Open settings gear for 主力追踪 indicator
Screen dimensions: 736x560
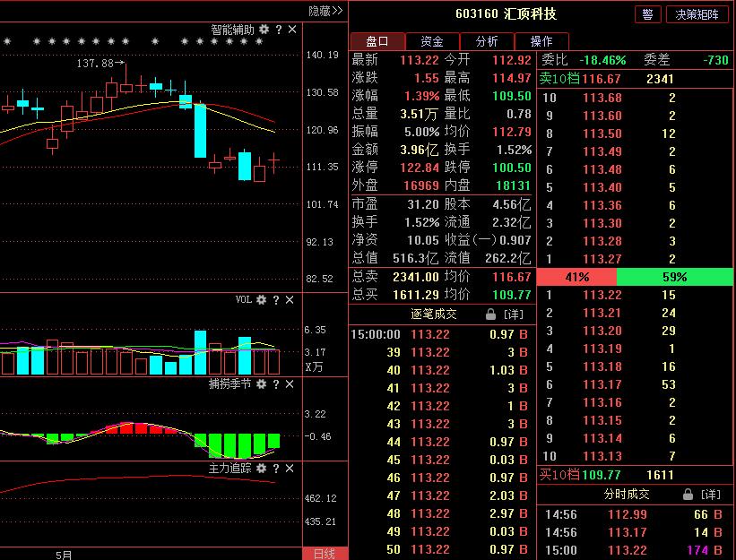[262, 468]
